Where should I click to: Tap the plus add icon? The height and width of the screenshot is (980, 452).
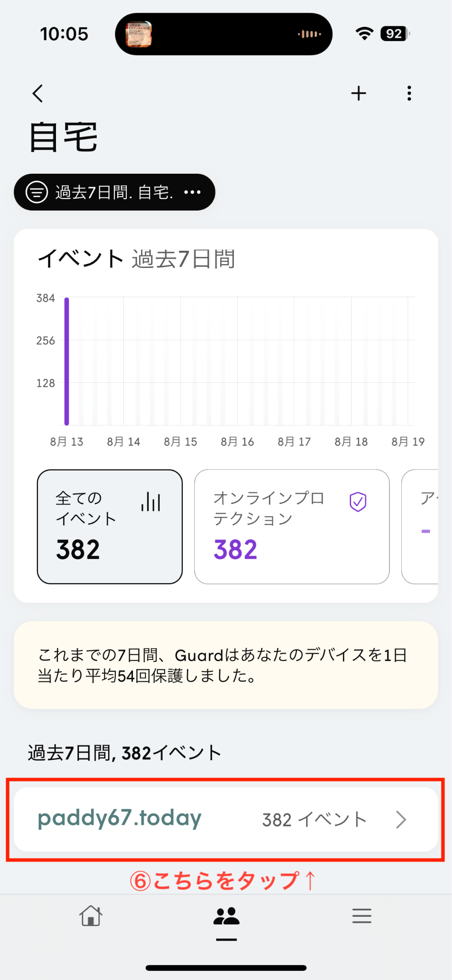click(x=359, y=93)
